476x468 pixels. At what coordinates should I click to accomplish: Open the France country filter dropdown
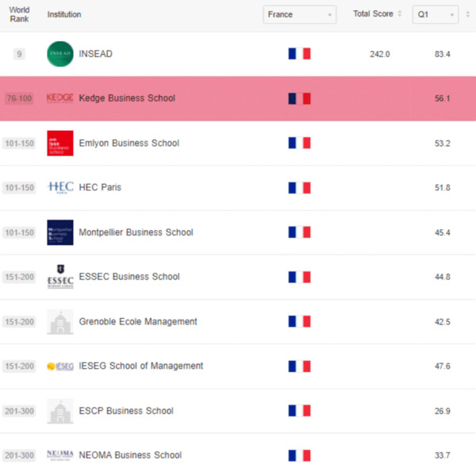[x=300, y=15]
